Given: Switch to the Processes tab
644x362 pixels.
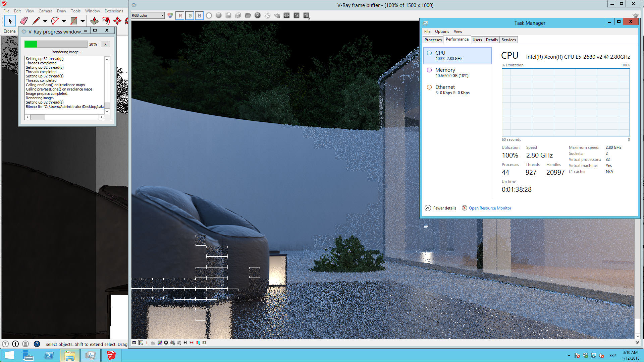Looking at the screenshot, I should tap(433, 40).
